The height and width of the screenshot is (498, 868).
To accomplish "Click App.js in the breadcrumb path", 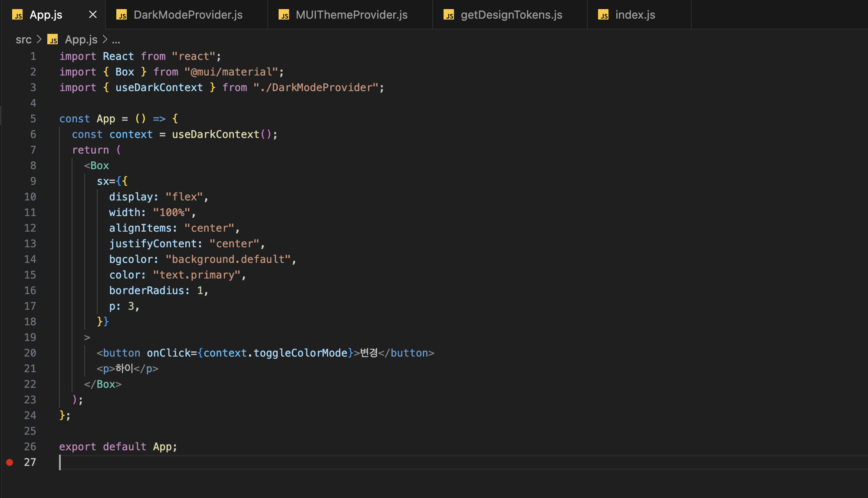I will point(81,40).
